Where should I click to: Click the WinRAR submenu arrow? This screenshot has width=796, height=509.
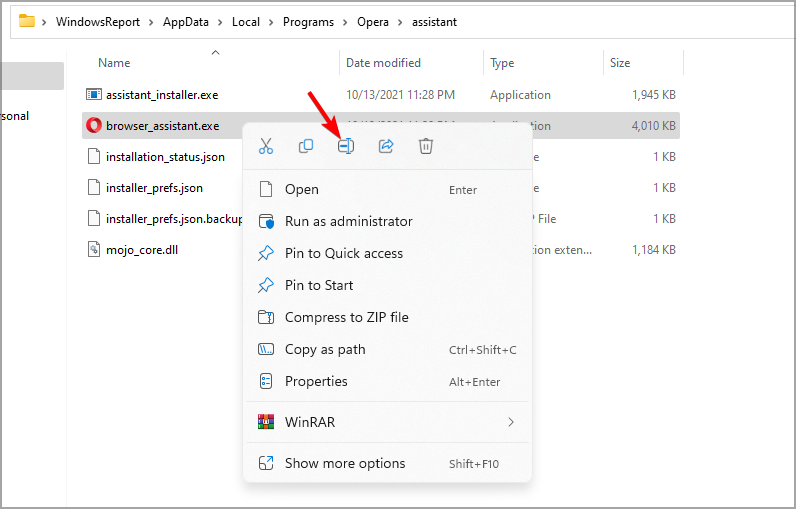tap(511, 422)
